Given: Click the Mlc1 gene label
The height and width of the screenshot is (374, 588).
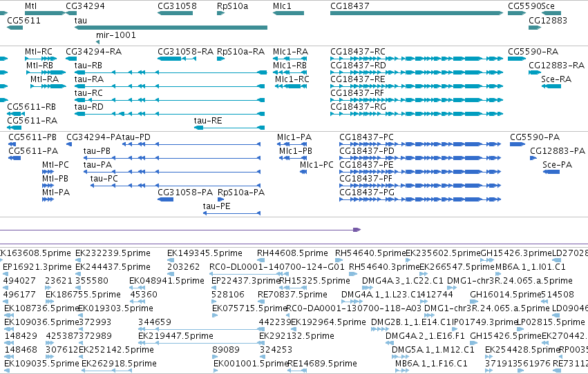Looking at the screenshot, I should click(282, 6).
